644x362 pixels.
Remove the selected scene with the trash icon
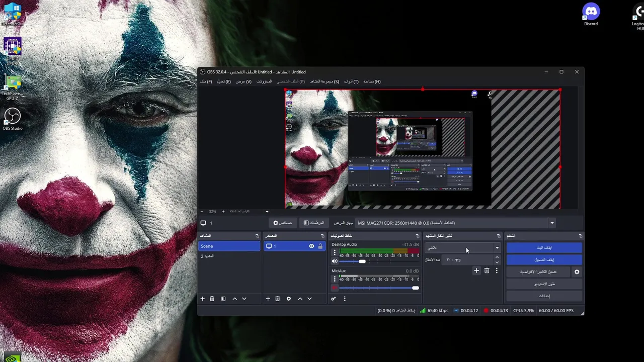[x=212, y=299]
